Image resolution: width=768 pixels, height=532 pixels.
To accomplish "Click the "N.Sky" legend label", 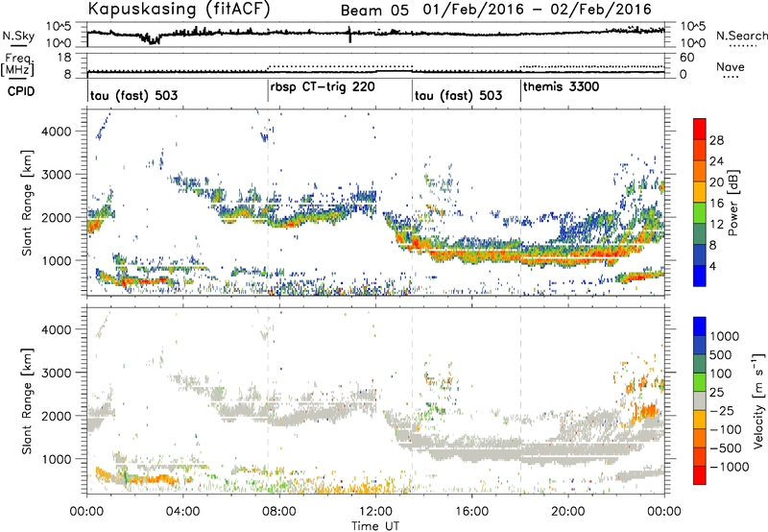I will point(18,36).
